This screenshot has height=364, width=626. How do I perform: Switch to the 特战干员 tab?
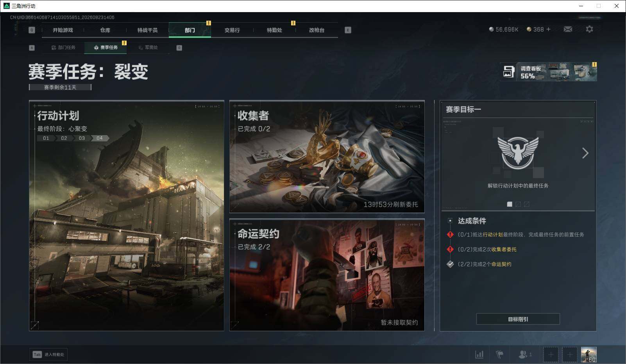coord(147,30)
